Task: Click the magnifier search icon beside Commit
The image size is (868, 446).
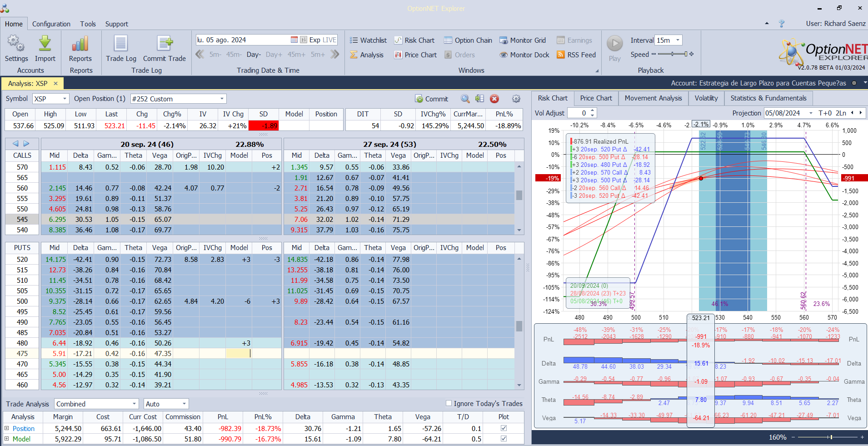Action: (x=465, y=99)
